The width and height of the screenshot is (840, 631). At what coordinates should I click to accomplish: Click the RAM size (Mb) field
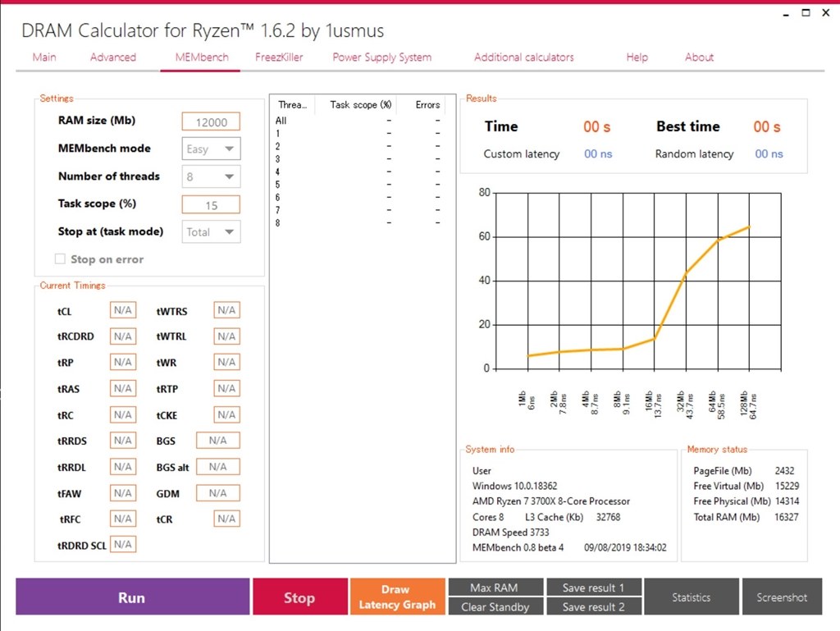pyautogui.click(x=211, y=122)
